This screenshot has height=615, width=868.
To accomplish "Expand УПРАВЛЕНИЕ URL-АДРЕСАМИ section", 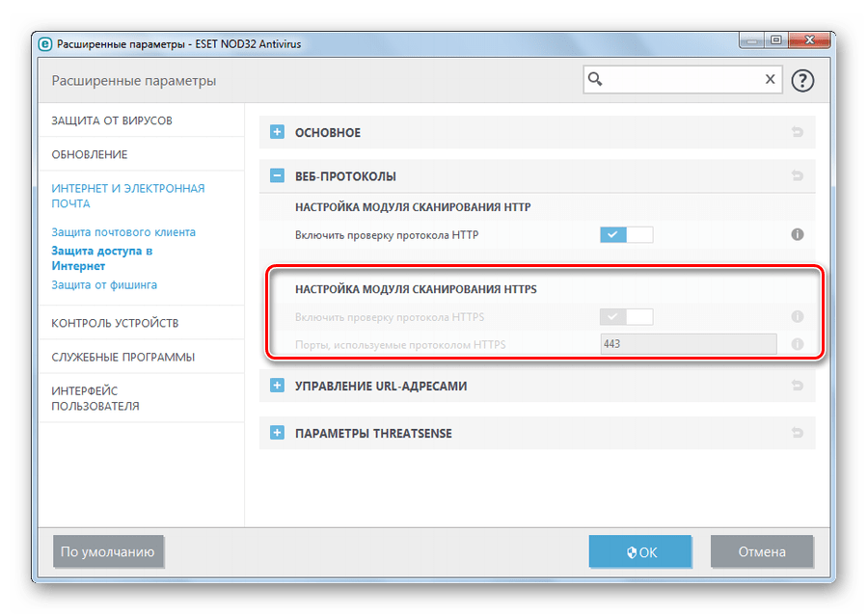I will click(x=278, y=386).
